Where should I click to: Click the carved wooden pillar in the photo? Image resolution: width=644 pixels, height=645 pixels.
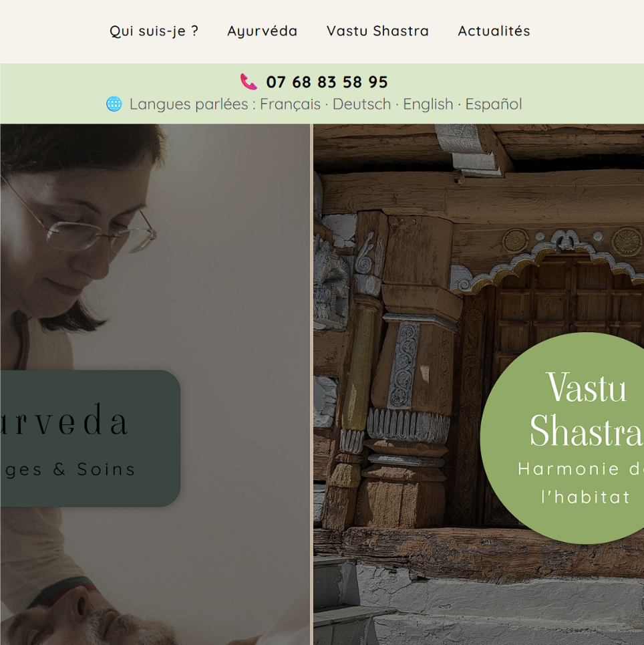coord(407,370)
